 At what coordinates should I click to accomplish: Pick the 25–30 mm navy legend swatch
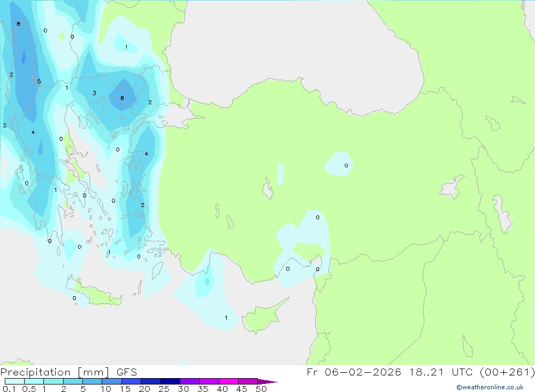[170, 381]
